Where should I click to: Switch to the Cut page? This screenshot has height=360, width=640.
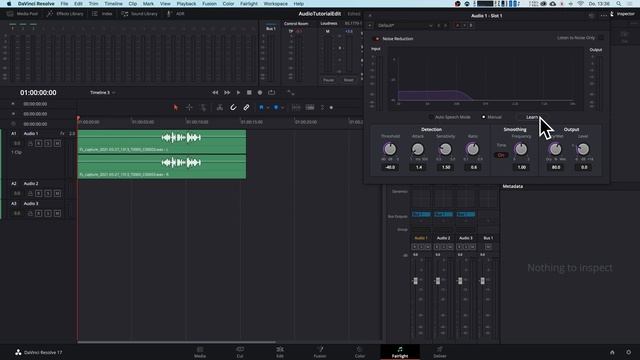click(240, 352)
